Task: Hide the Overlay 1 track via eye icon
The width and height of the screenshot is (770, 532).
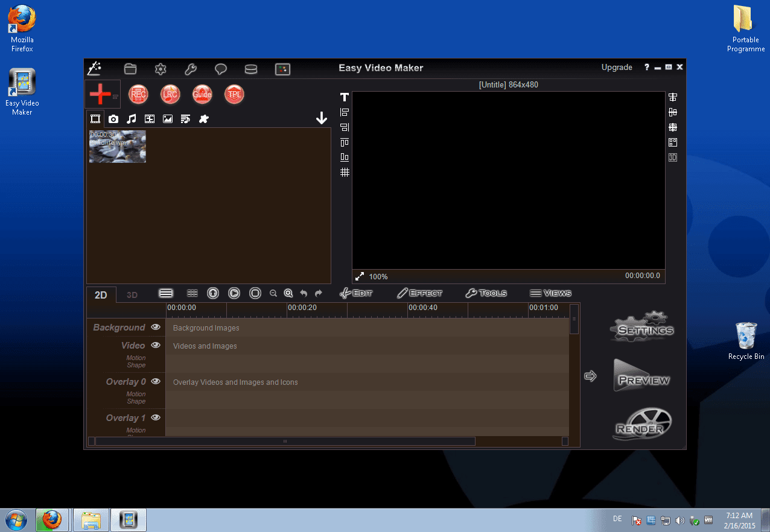Action: coord(156,417)
